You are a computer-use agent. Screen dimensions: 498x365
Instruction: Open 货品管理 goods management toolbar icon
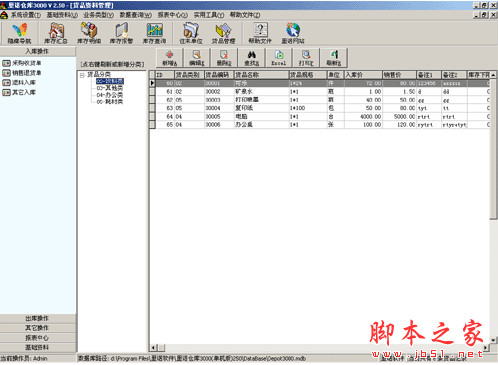[x=223, y=33]
